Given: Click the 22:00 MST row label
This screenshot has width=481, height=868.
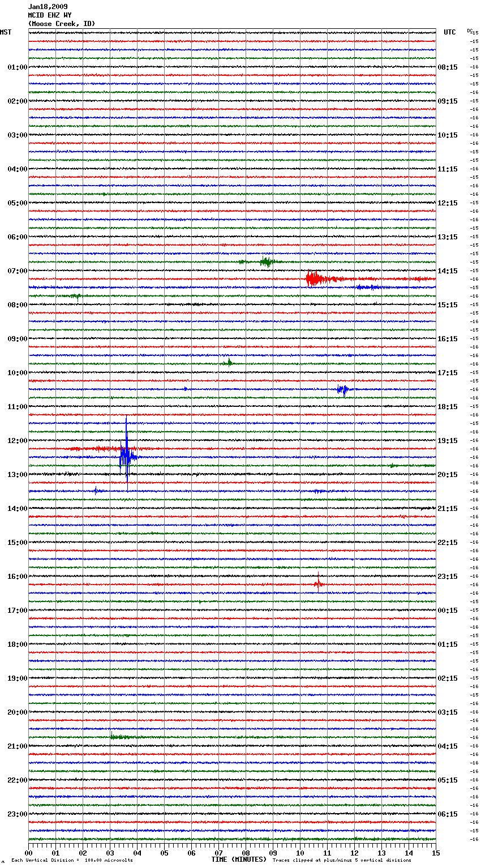Looking at the screenshot, I should [18, 780].
